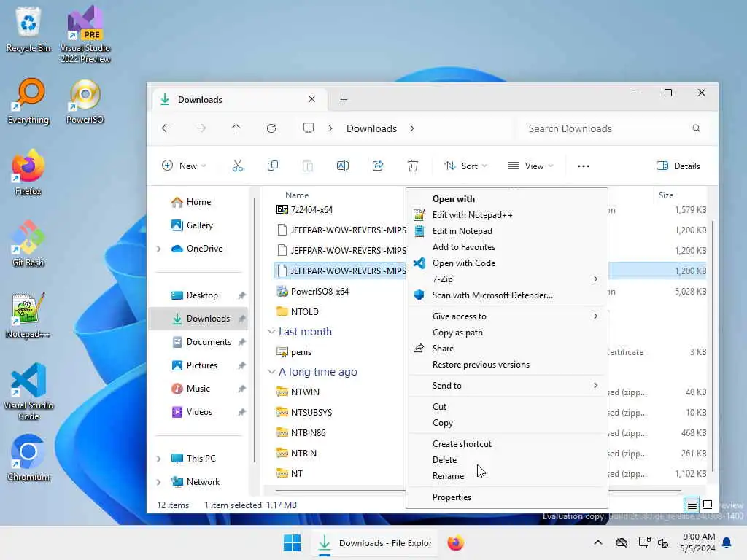Expand OneDrive in the navigation pane
Viewport: 747px width, 560px height.
tap(158, 249)
